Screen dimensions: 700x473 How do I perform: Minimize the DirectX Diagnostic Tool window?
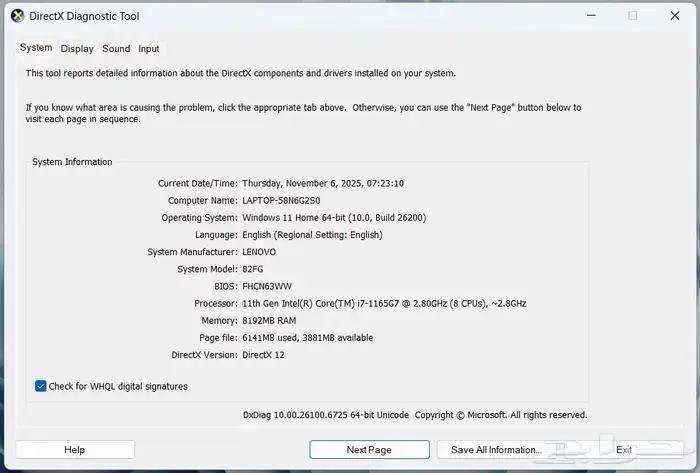[591, 16]
